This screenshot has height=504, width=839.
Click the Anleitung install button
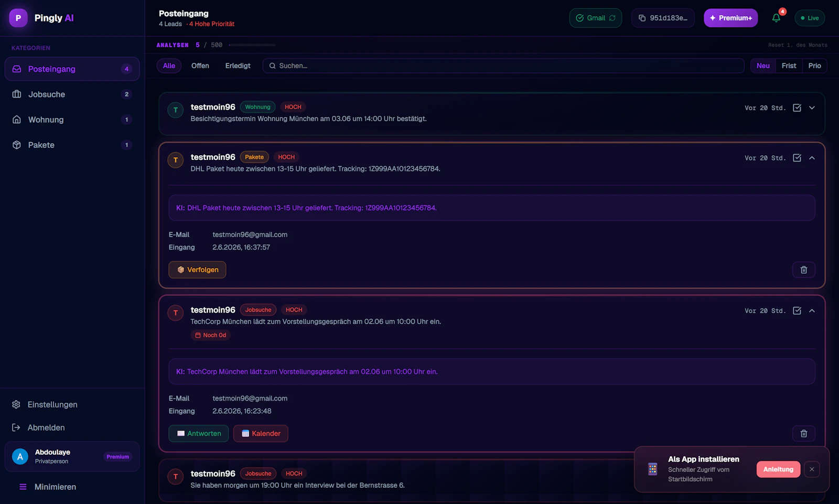pos(778,469)
